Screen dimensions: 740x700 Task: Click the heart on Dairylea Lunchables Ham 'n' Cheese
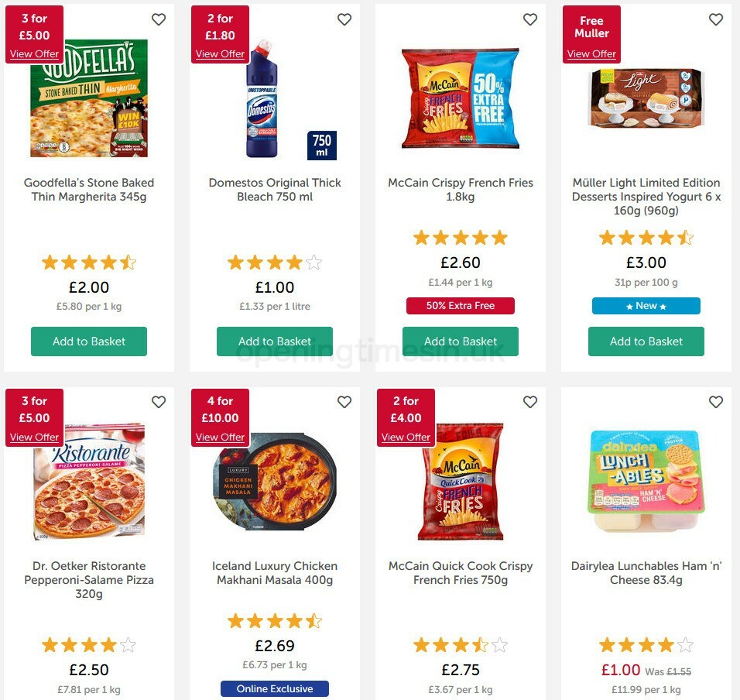tap(716, 402)
